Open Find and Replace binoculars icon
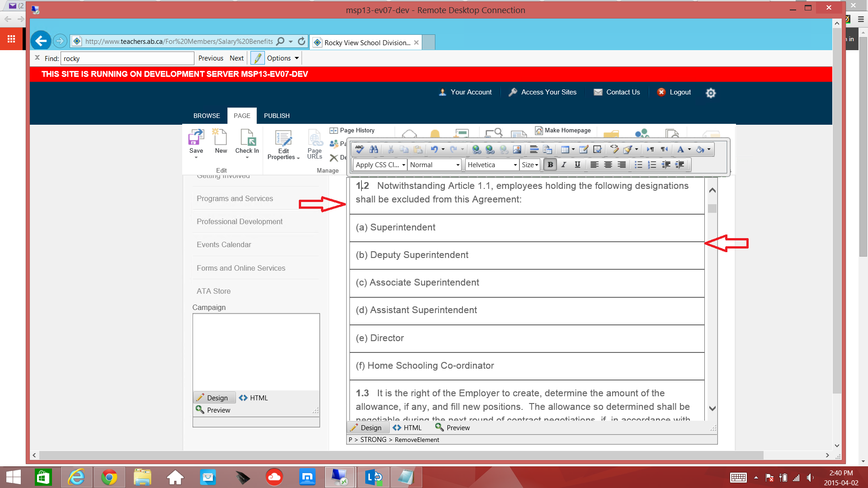Screen dimensions: 868x488 (374, 150)
